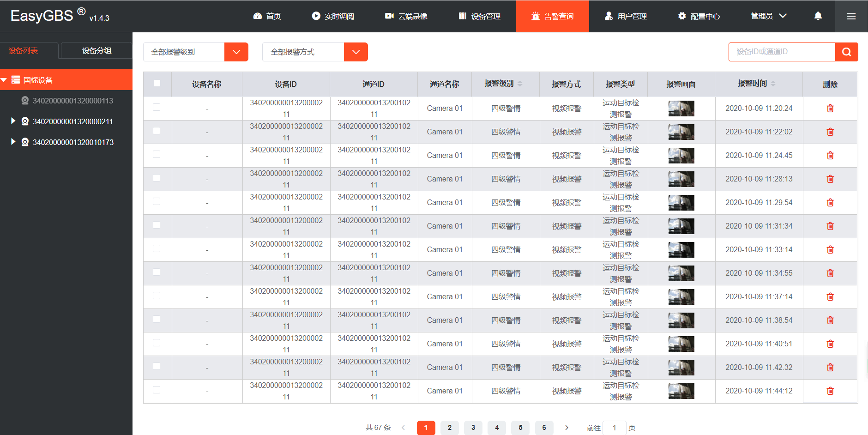The image size is (868, 435).
Task: Open alarm snapshot thumbnail for 11:33:14
Action: (681, 249)
